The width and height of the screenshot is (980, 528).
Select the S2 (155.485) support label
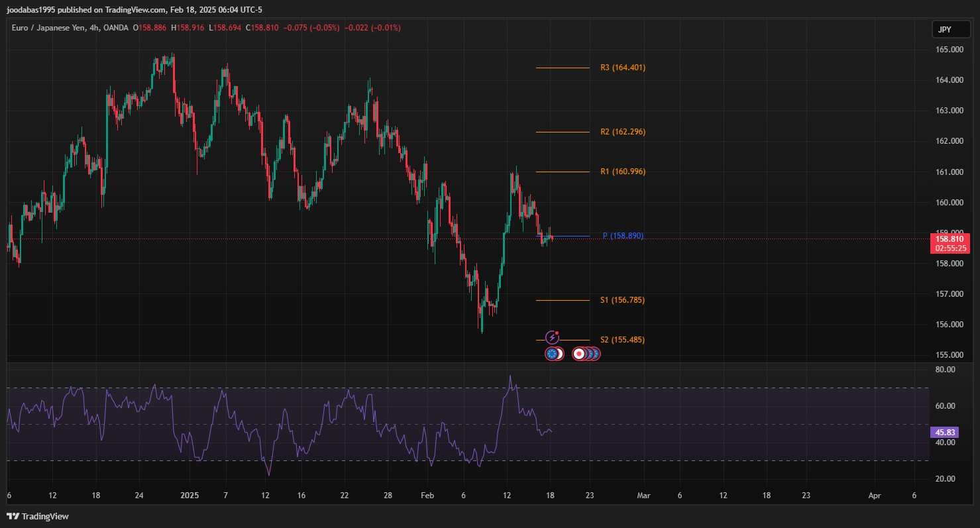tap(622, 340)
